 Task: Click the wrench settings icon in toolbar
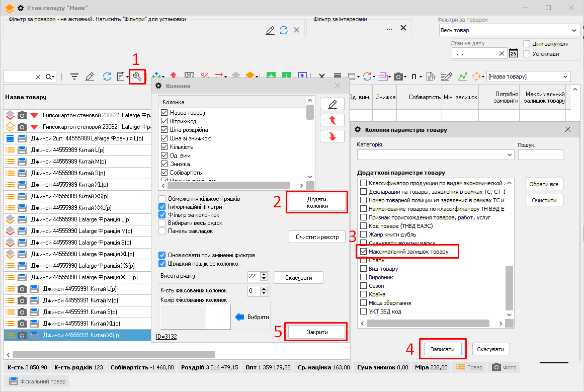[137, 76]
